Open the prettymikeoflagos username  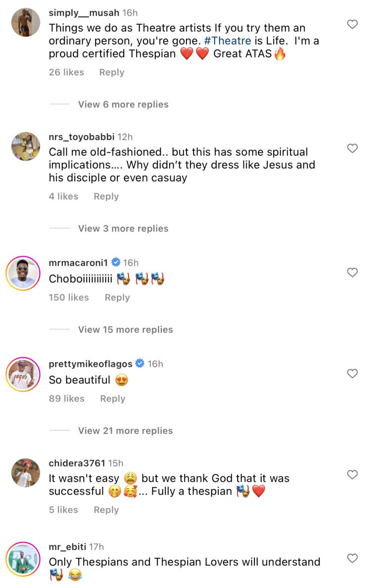[x=91, y=364]
